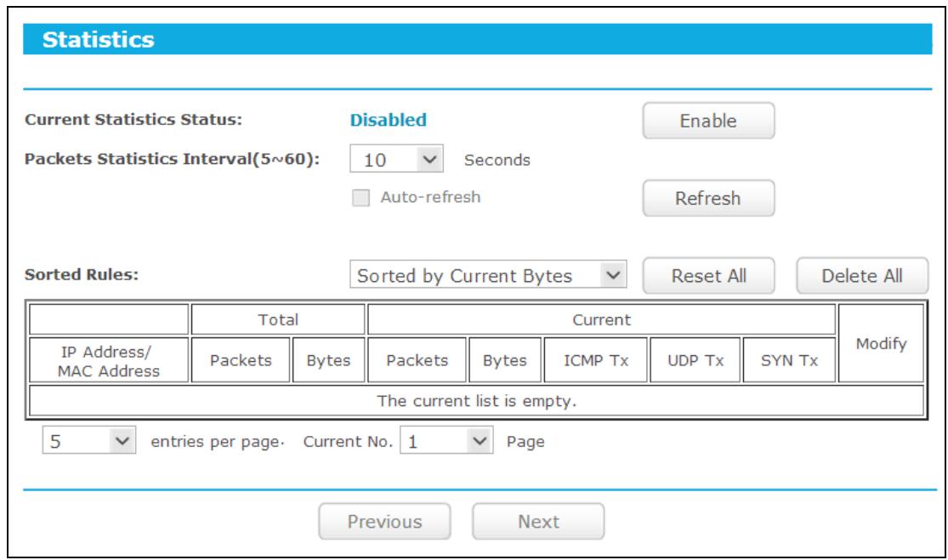Open the Current No. page dropdown
Image resolution: width=948 pixels, height=560 pixels.
pos(446,441)
